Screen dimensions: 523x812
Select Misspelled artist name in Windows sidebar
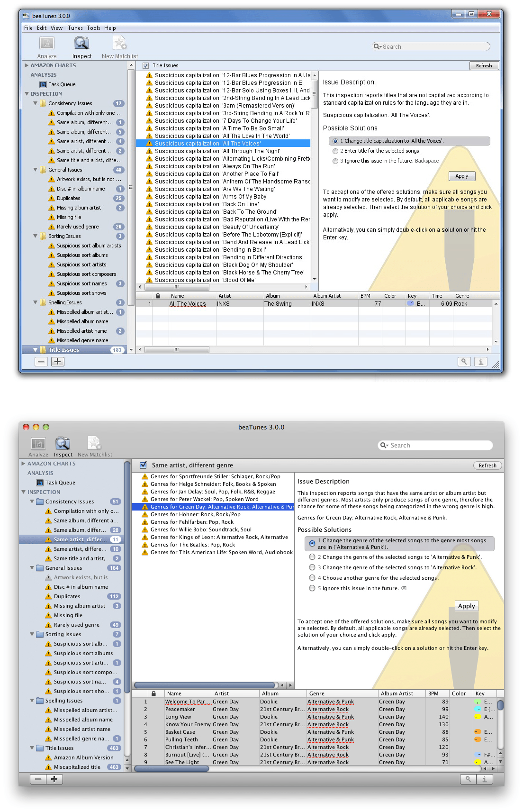click(x=81, y=331)
